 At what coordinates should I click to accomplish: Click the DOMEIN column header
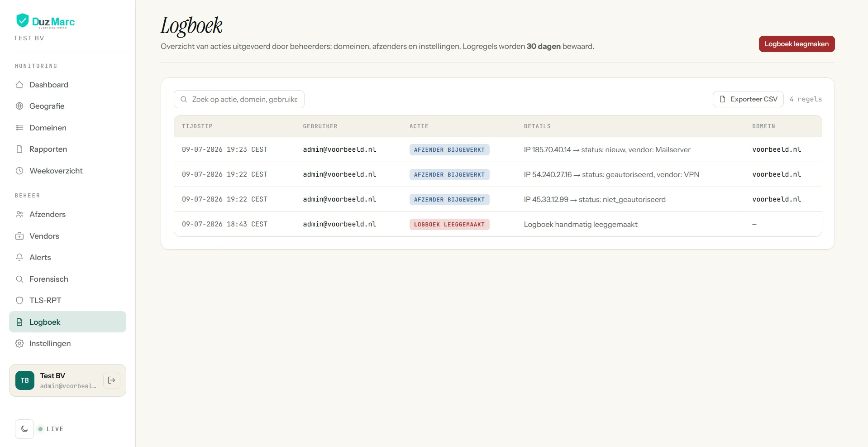763,126
